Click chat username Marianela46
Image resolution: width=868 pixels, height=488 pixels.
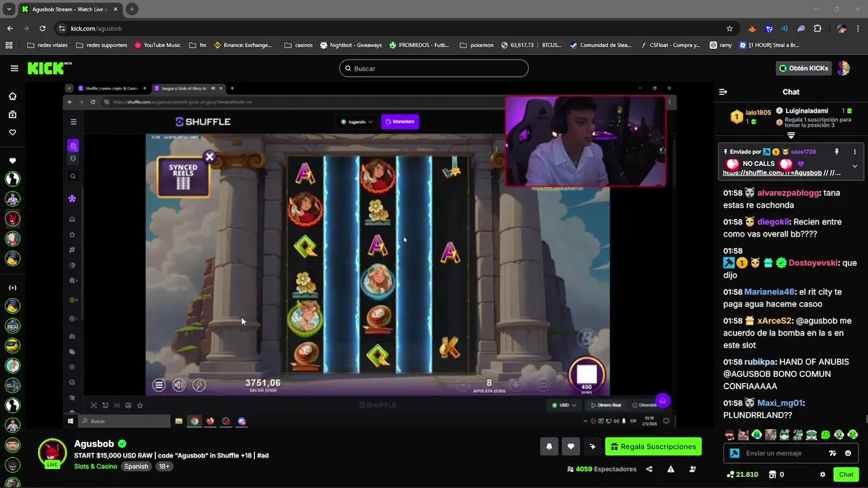click(x=768, y=292)
